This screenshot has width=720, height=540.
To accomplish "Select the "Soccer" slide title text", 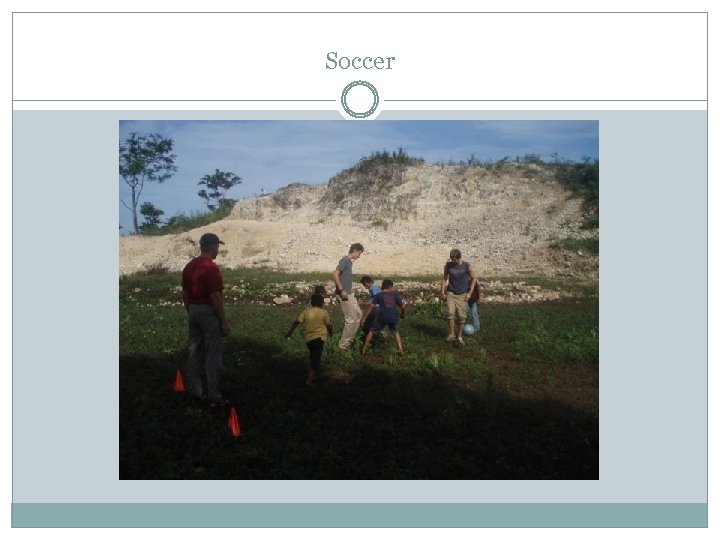I will 360,61.
